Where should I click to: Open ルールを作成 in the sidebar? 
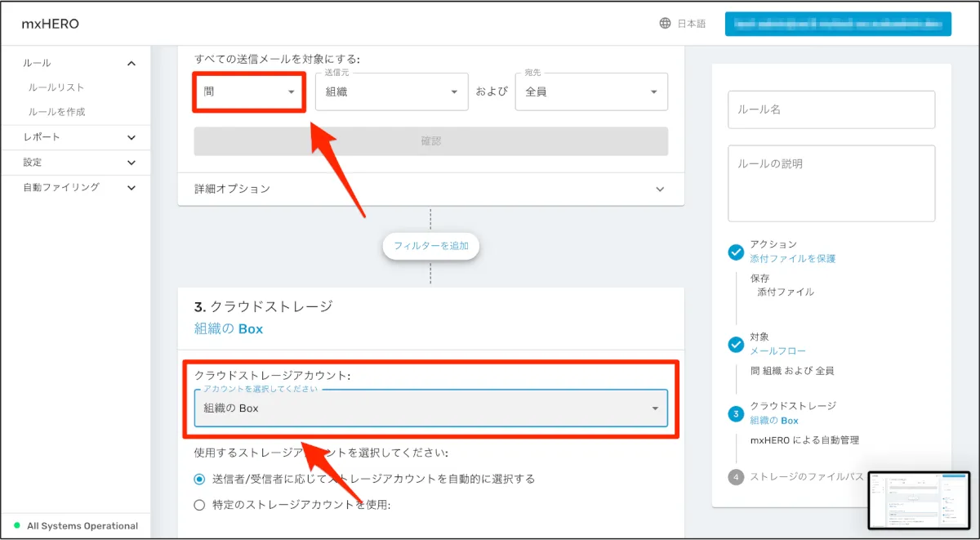coord(56,112)
